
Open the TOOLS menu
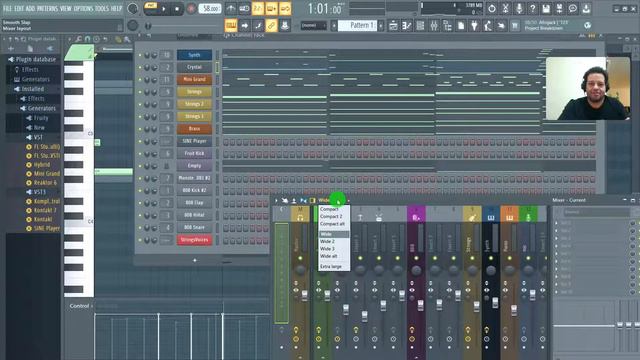(102, 8)
